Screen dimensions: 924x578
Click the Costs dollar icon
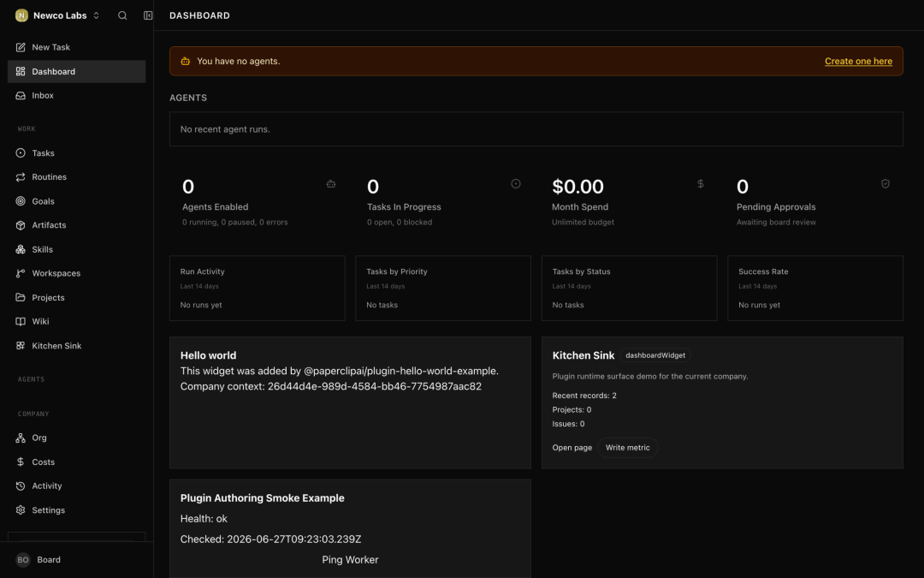tap(21, 462)
